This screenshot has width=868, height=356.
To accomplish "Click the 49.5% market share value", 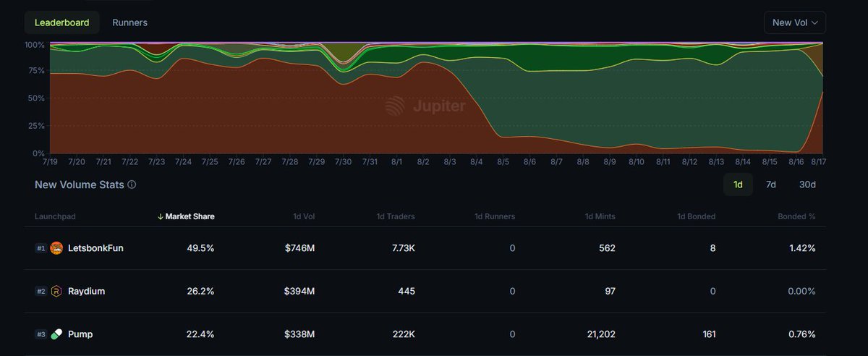I will 200,248.
